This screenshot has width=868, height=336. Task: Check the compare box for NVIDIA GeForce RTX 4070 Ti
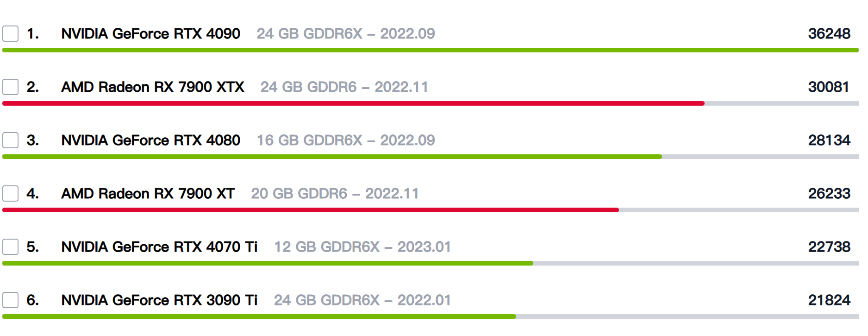pos(10,247)
